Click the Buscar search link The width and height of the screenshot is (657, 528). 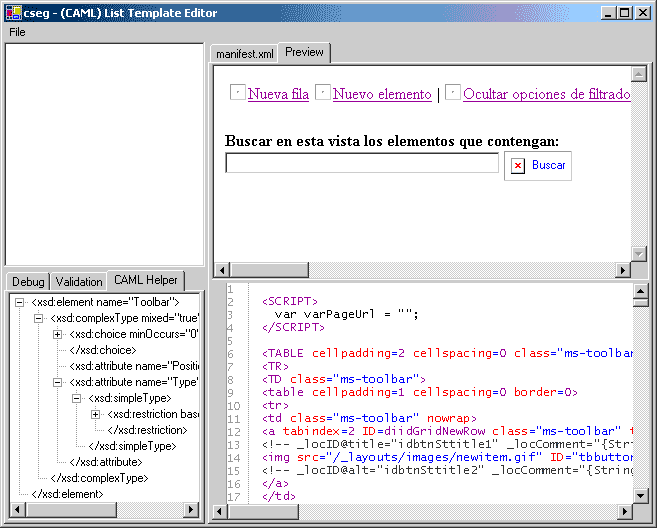point(548,165)
